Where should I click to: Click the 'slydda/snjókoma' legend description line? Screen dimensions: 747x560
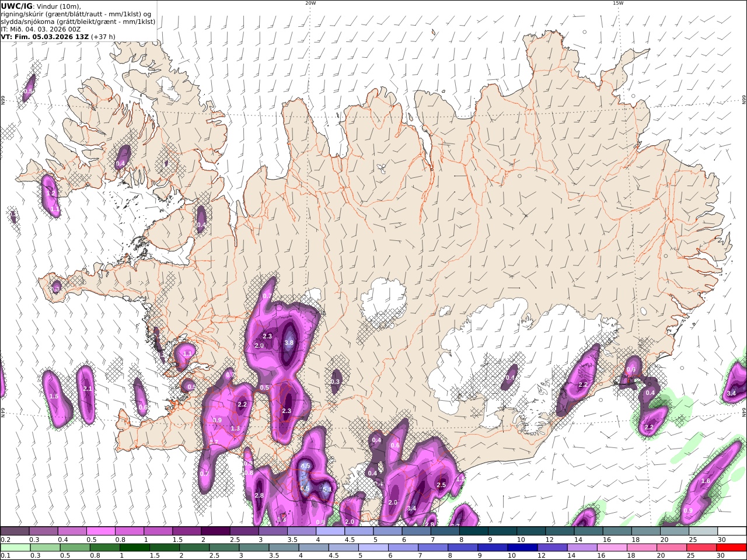click(x=78, y=21)
